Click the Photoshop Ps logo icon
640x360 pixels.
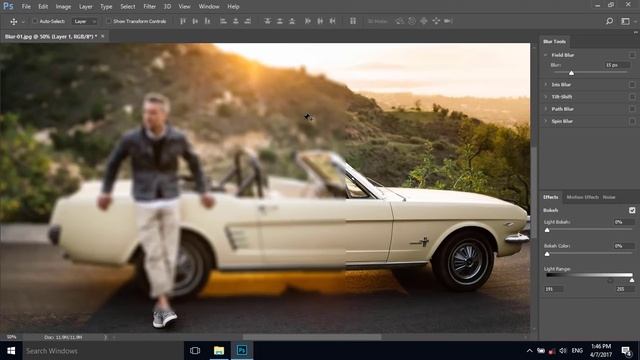[8, 7]
